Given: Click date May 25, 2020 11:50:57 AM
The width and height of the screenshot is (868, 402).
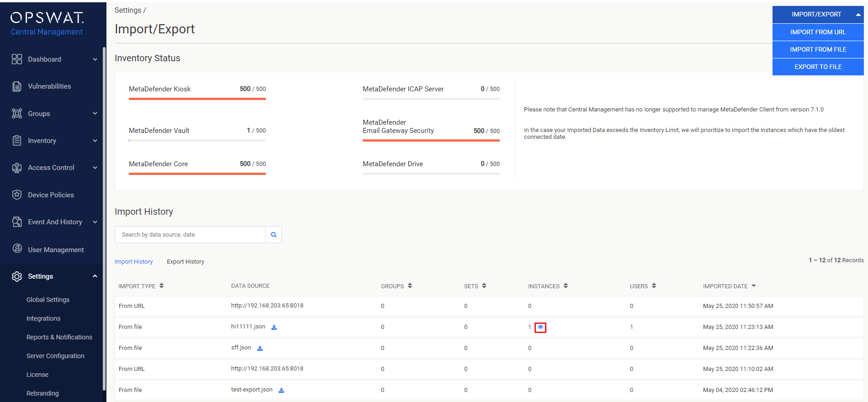Looking at the screenshot, I should click(x=738, y=306).
